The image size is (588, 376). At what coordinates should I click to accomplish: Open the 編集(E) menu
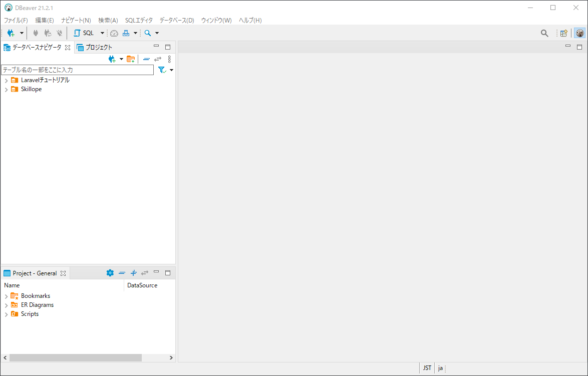pyautogui.click(x=44, y=20)
